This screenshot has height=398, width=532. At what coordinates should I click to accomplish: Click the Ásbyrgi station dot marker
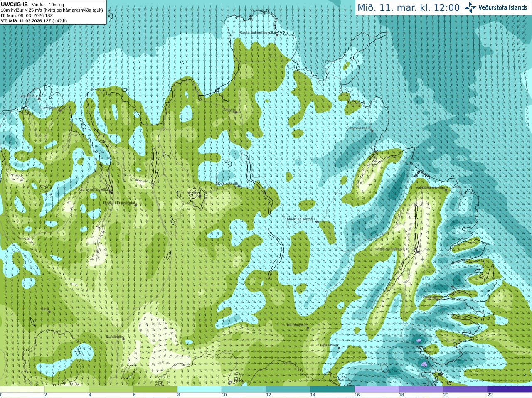point(236,112)
